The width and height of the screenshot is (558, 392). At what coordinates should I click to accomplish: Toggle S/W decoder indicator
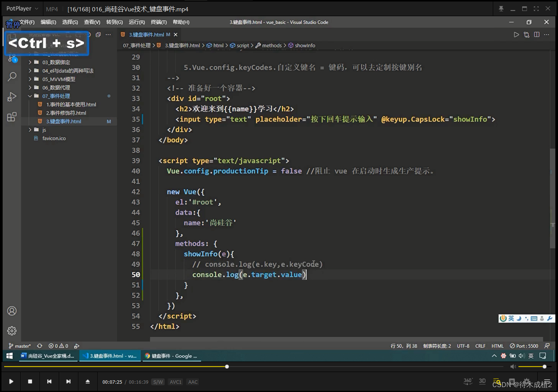pyautogui.click(x=158, y=382)
